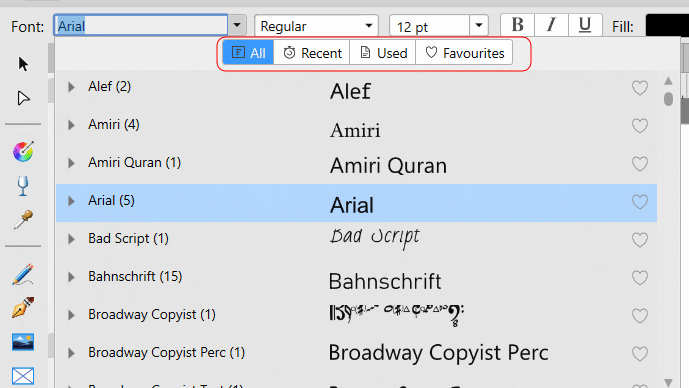The width and height of the screenshot is (689, 388).
Task: Click the Arial font name field
Action: pos(141,25)
